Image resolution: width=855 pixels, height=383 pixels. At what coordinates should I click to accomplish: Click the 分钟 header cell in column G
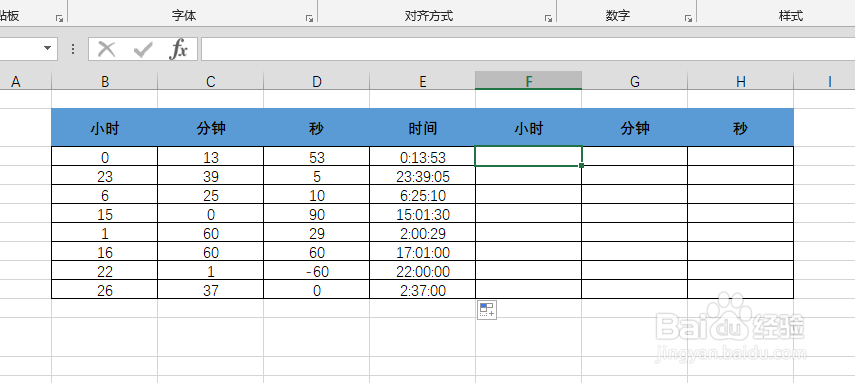coord(635,128)
